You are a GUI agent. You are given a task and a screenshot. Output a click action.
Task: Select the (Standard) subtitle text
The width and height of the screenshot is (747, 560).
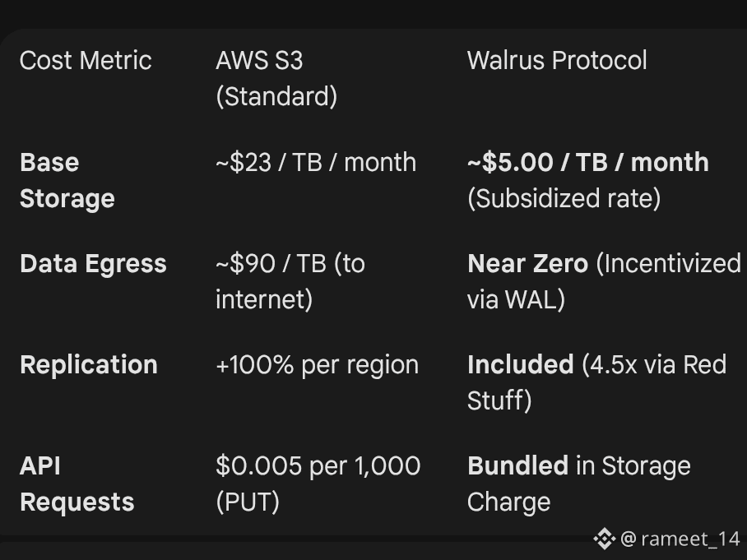pos(276,97)
